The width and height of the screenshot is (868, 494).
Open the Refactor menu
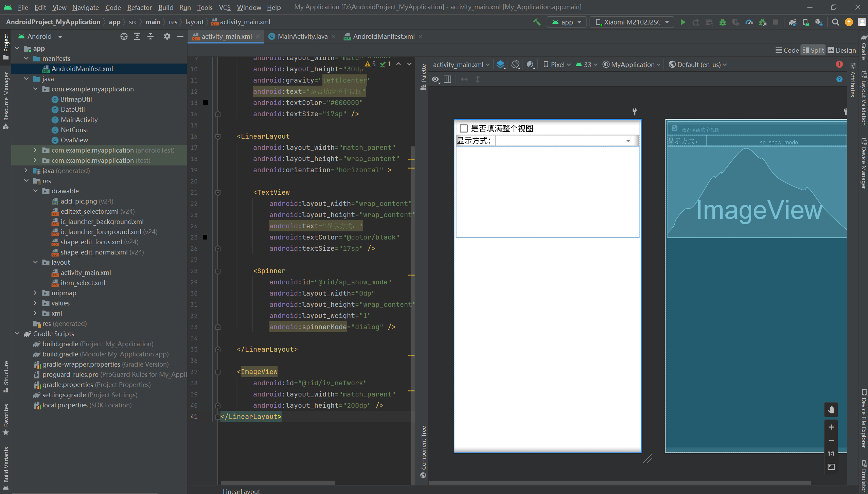click(139, 7)
